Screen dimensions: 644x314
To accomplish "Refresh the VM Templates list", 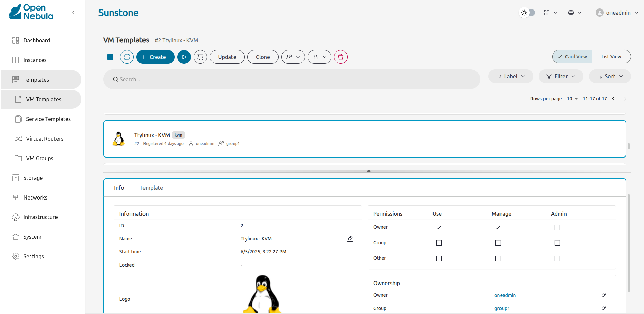I will click(x=127, y=57).
